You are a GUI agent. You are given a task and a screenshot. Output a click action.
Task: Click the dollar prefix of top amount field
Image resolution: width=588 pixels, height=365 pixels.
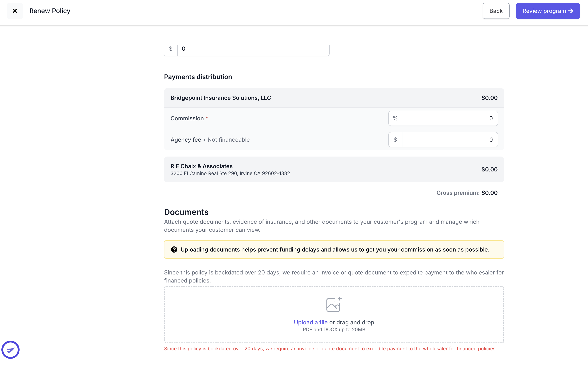(171, 49)
